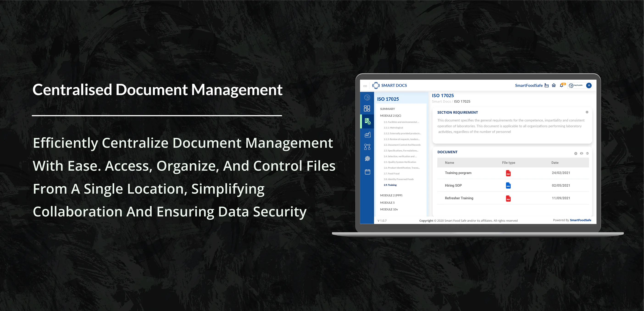644x311 pixels.
Task: Click the globe icon atop the sidebar
Action: (367, 98)
